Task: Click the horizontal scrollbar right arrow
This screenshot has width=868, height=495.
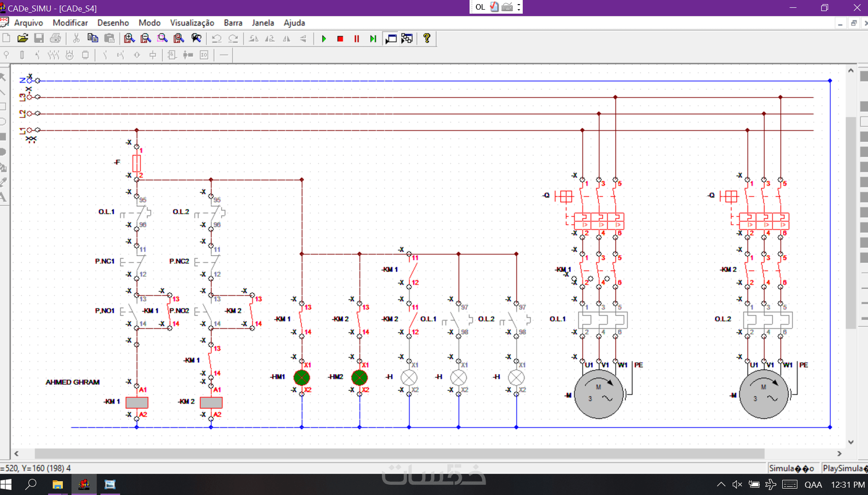Action: pos(839,454)
